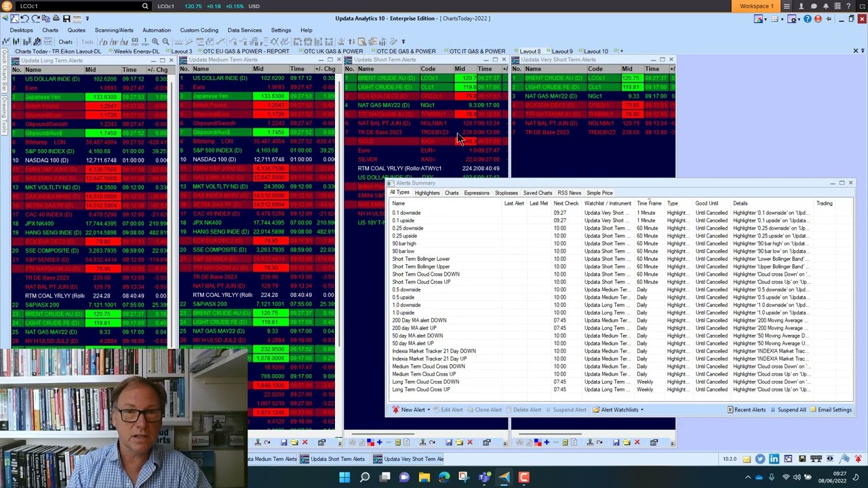Select the Zoom Out magnifier tool
Screen dimensions: 868x488
[x=165, y=41]
